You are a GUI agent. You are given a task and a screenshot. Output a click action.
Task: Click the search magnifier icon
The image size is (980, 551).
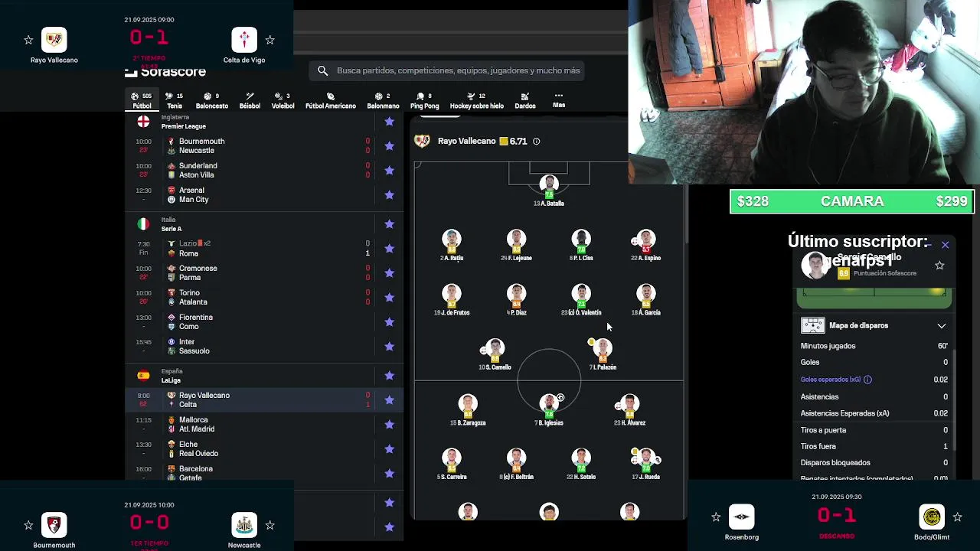pos(323,70)
